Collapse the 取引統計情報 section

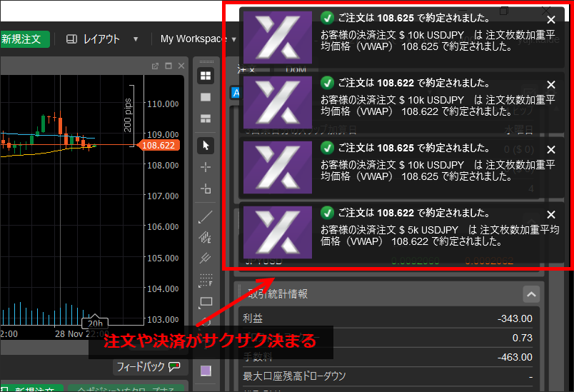(530, 293)
